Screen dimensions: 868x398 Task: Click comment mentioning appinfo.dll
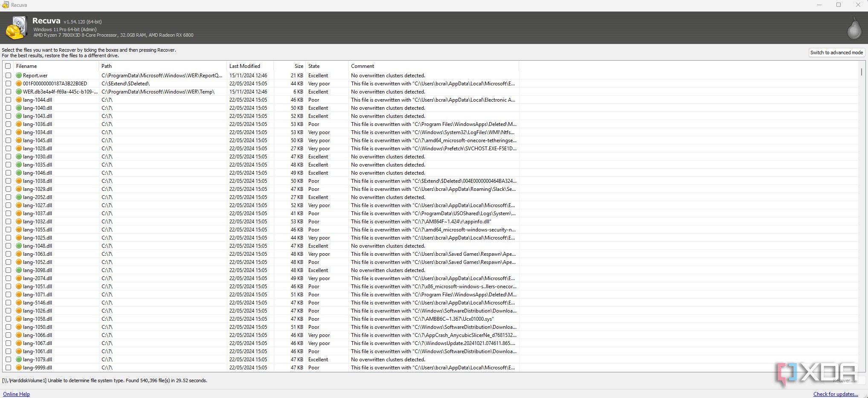(421, 222)
